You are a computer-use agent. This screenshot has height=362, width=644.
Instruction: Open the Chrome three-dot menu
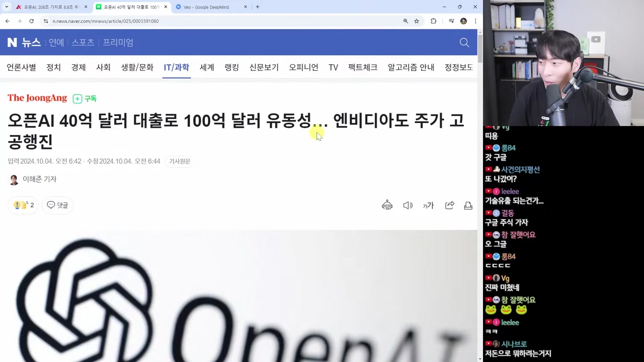pos(475,21)
